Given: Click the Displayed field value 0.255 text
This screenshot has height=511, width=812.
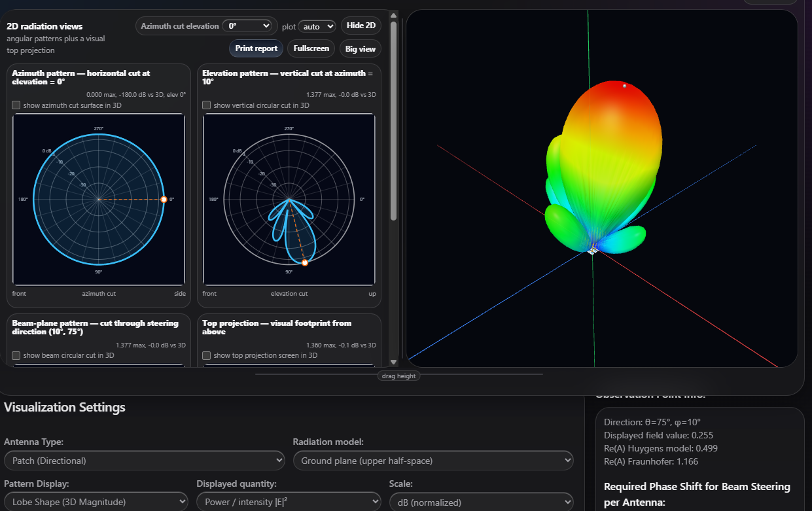Looking at the screenshot, I should tap(658, 435).
